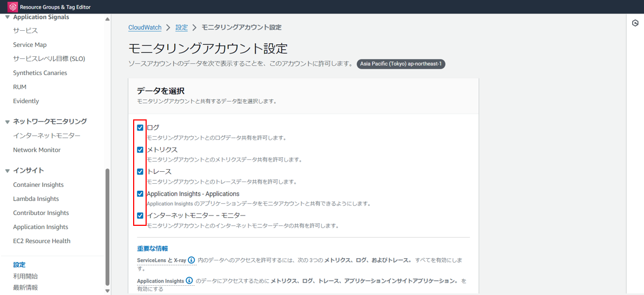Viewport: 644px width, 295px height.
Task: Toggle インターネットモニター – モニター checkbox
Action: tap(140, 216)
